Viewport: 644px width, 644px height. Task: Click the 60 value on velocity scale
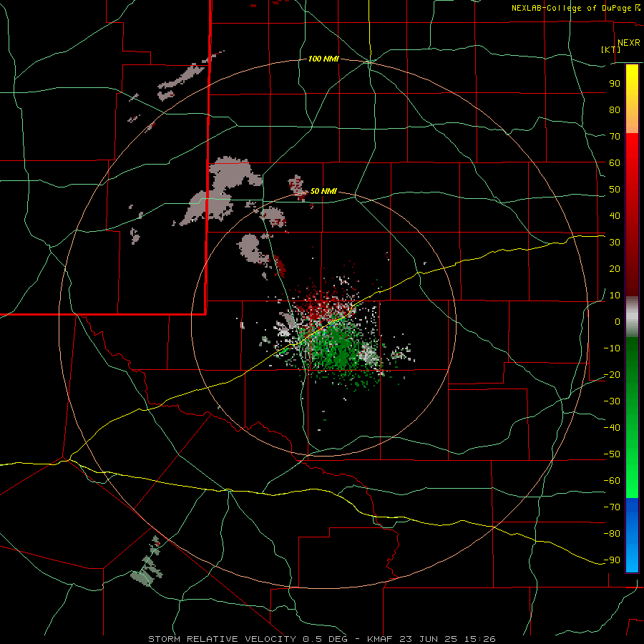coord(615,162)
